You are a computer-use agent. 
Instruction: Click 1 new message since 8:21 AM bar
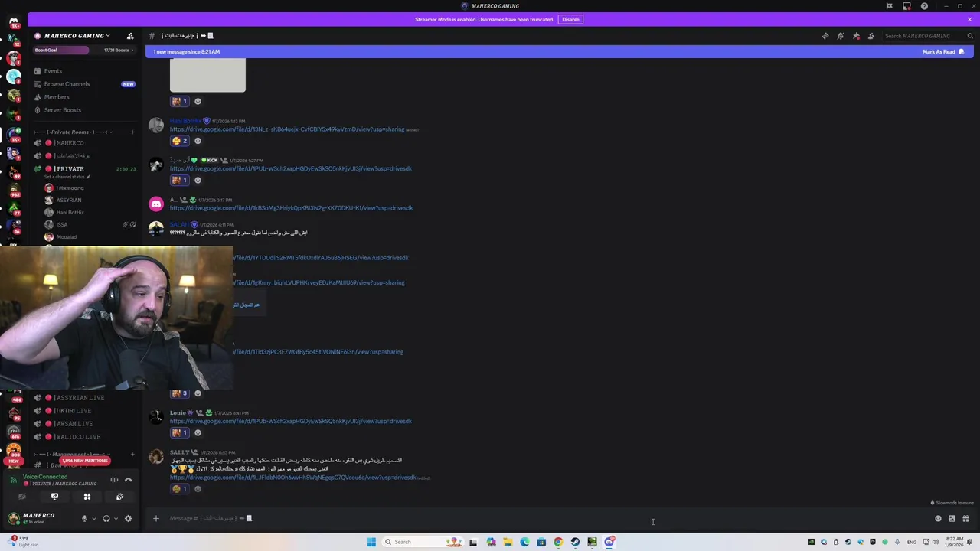point(559,52)
